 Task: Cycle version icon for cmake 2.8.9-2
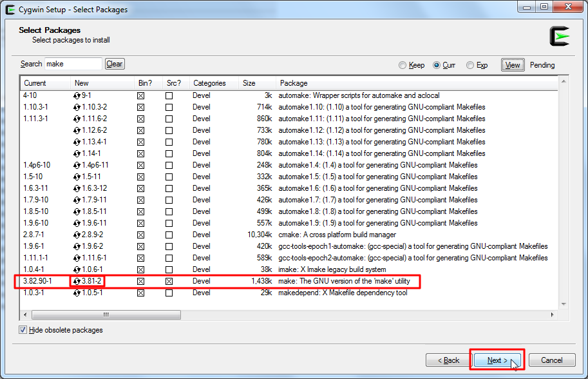point(77,235)
